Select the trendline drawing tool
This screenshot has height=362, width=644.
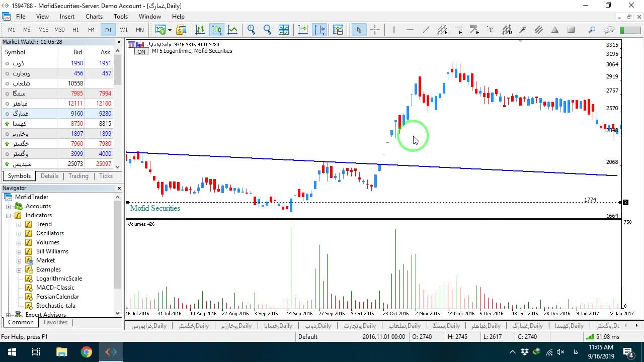tap(426, 30)
